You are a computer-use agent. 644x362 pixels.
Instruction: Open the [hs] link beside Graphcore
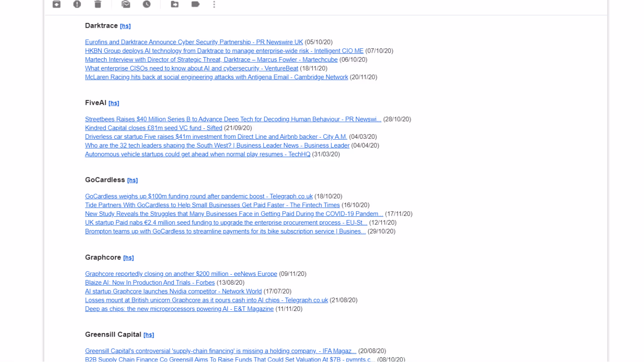point(128,257)
